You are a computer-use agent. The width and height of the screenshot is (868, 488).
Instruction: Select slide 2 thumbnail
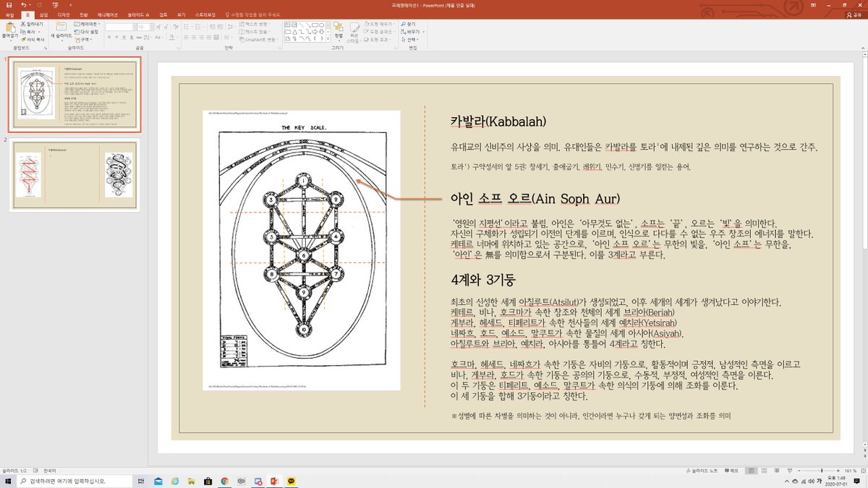[x=75, y=174]
